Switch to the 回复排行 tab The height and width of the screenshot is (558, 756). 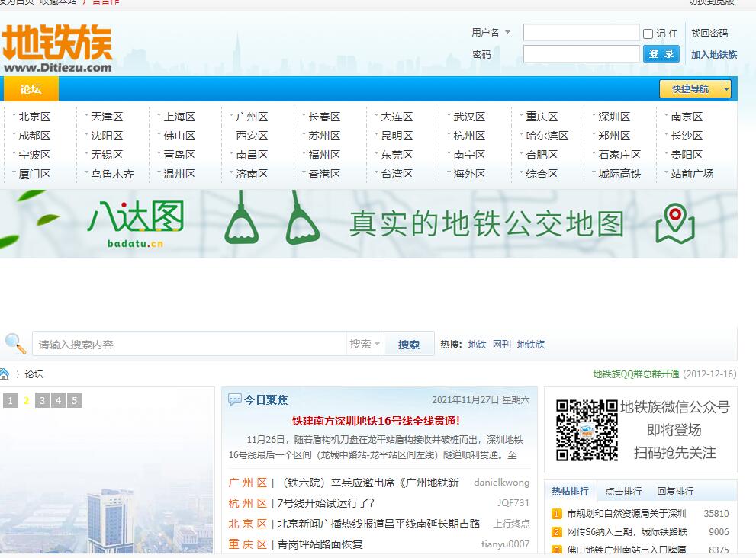coord(675,491)
